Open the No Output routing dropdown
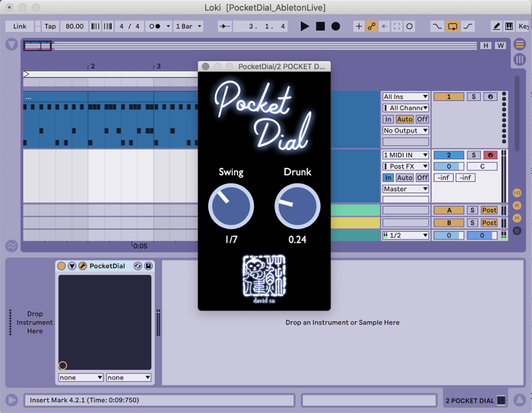Viewport: 532px width, 413px height. 405,131
